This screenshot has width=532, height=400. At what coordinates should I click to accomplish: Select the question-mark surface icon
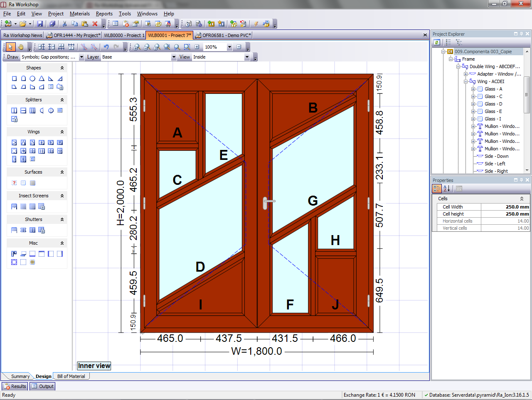(14, 183)
